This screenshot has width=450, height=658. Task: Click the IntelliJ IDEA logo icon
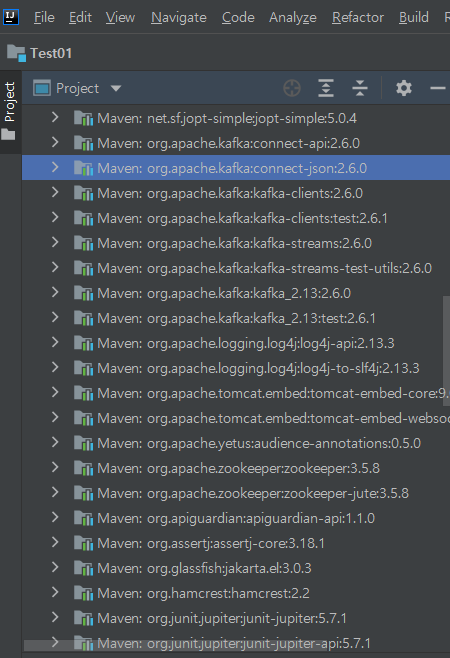[x=10, y=17]
